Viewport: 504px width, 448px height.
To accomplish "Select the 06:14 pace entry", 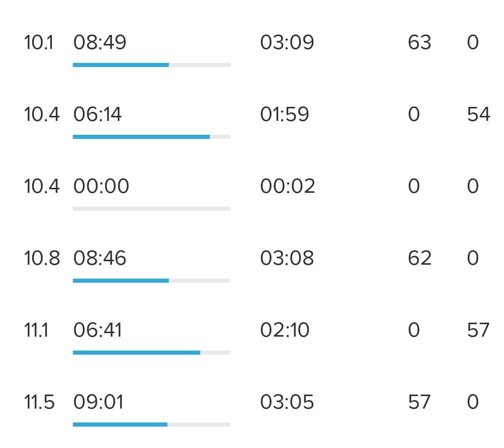I will [97, 114].
